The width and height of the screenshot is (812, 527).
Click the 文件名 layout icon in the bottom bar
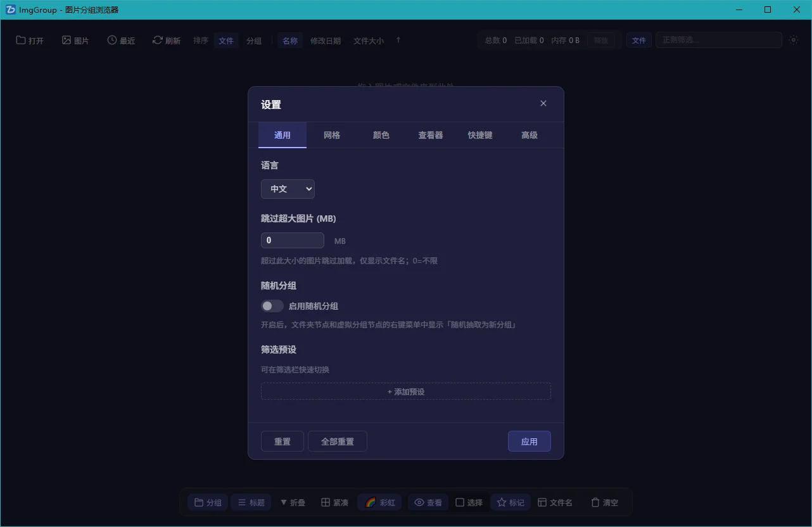(x=542, y=502)
